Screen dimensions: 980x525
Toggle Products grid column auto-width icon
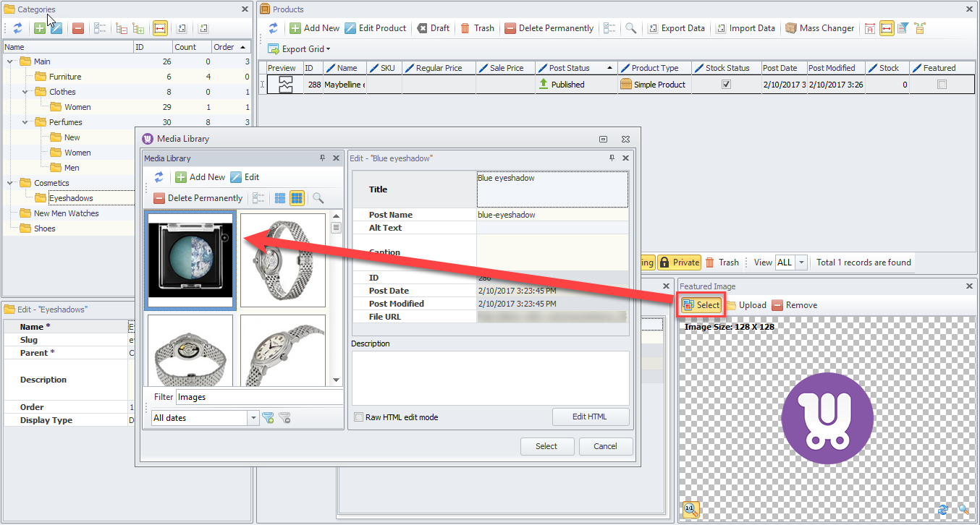pyautogui.click(x=887, y=28)
